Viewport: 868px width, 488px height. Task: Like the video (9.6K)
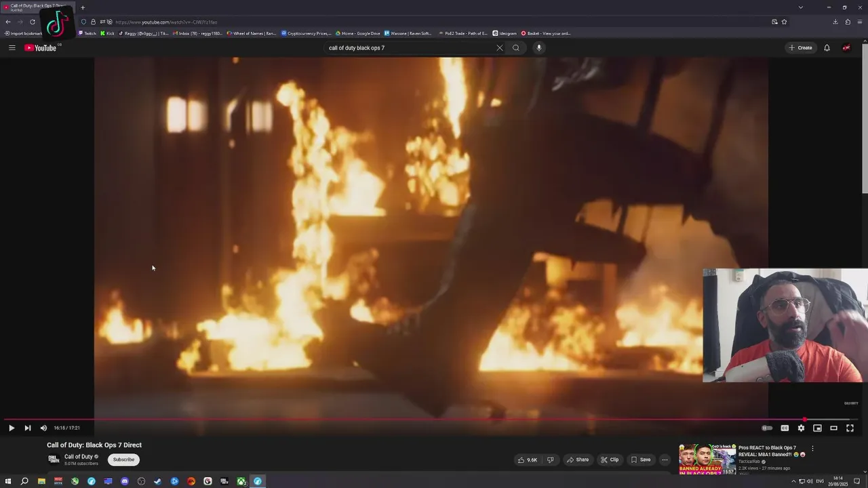point(528,460)
